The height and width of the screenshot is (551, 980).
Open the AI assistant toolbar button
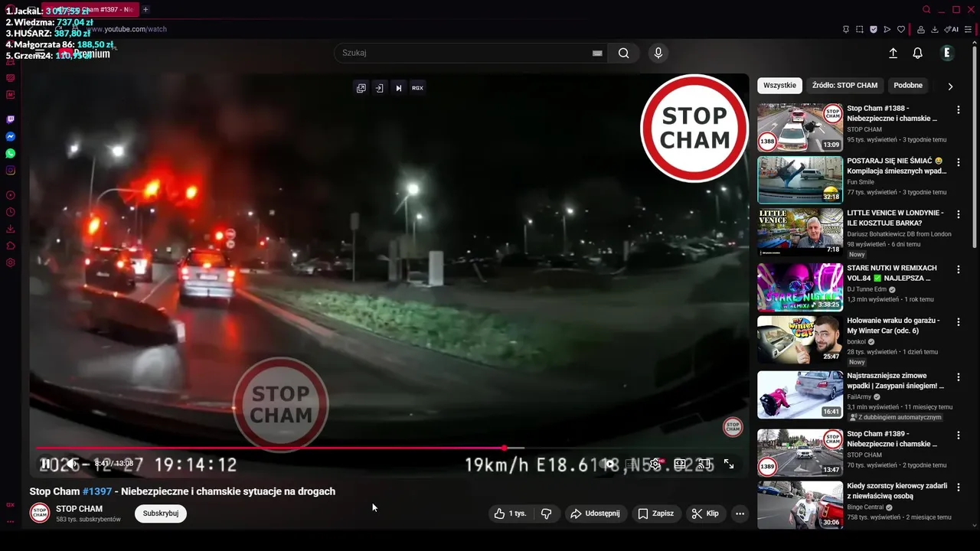(x=952, y=30)
